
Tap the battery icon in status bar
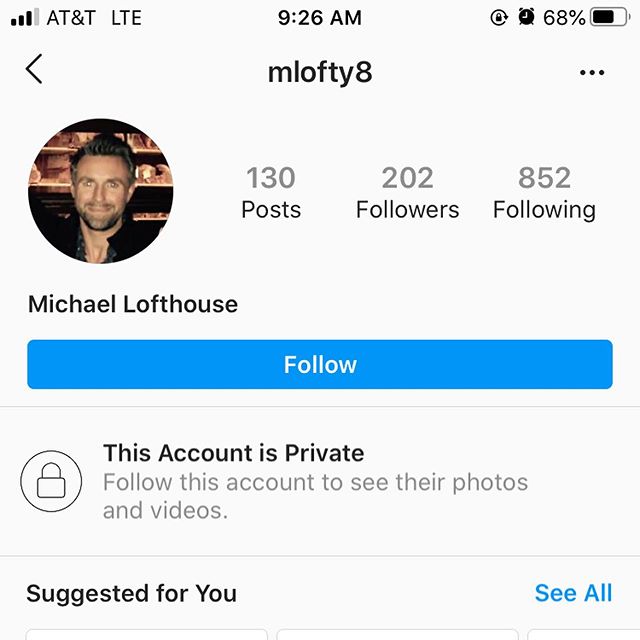(610, 18)
